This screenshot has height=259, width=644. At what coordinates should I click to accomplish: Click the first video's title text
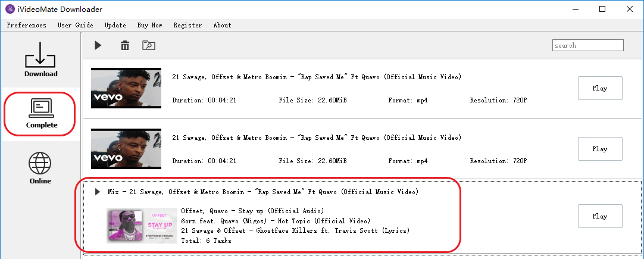click(317, 77)
